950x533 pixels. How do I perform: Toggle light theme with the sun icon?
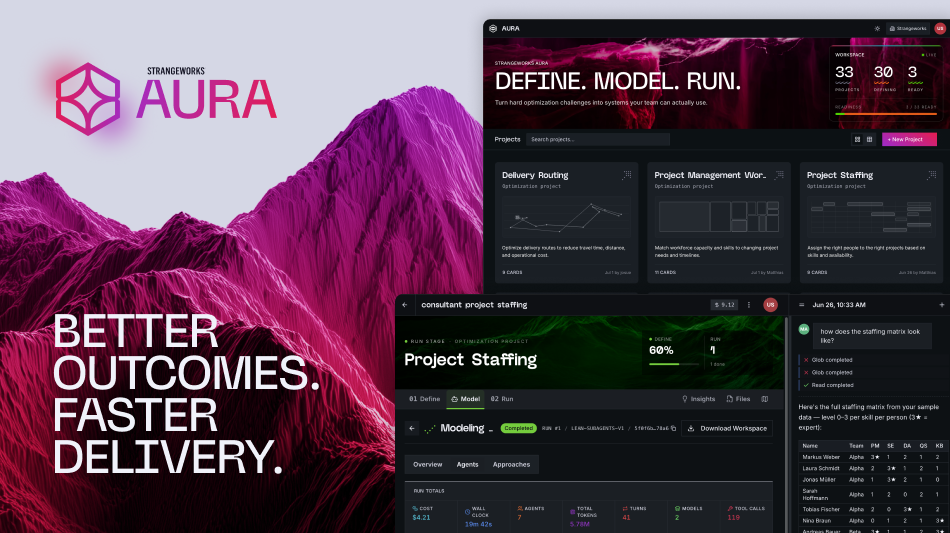coord(877,28)
